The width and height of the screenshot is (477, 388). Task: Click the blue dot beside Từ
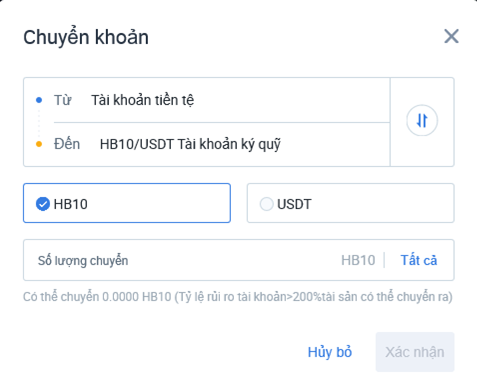(39, 100)
